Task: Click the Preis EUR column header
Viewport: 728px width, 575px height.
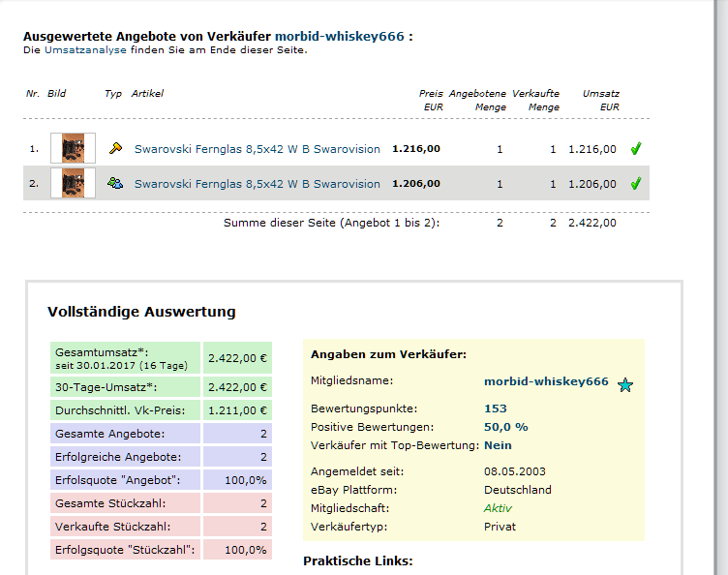Action: click(431, 101)
